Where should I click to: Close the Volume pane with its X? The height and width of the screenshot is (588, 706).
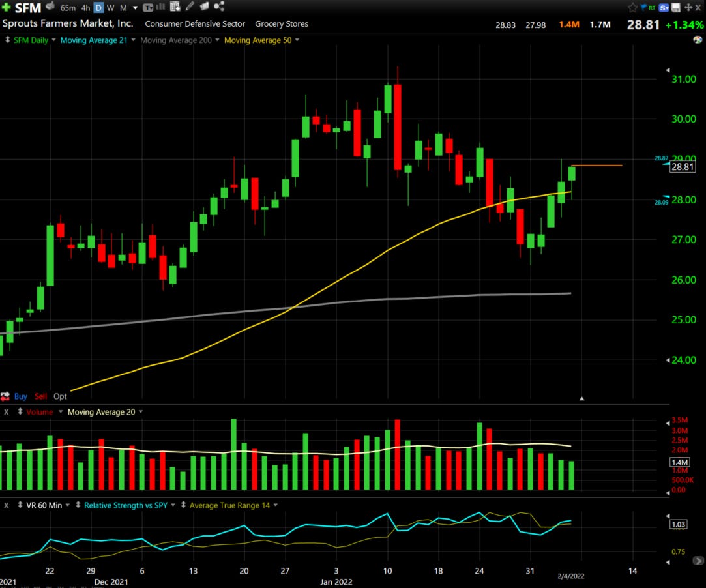click(x=7, y=411)
